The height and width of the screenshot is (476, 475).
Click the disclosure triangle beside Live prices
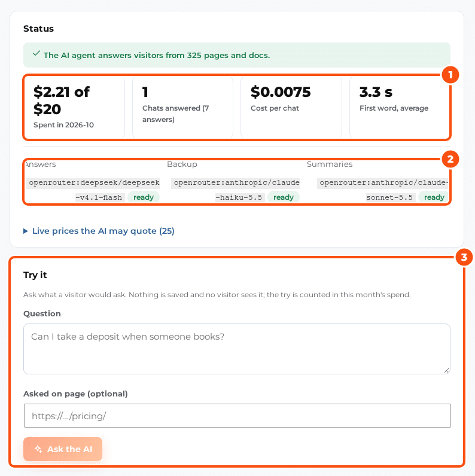click(26, 231)
